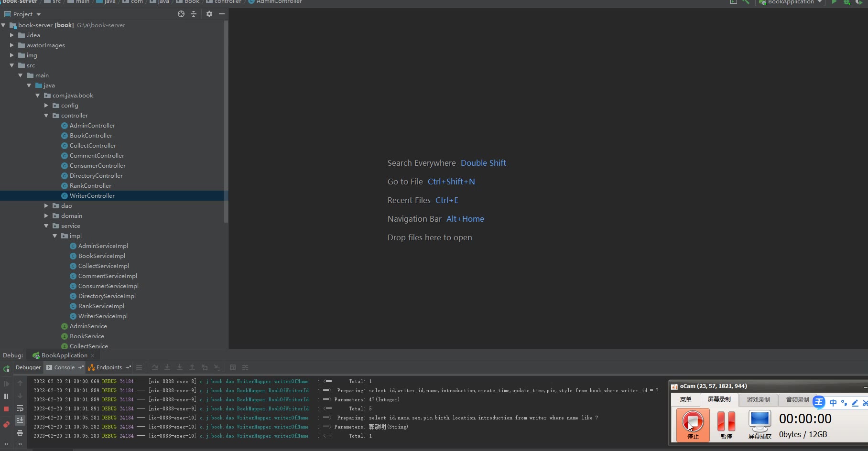868x451 pixels.
Task: Select BookController in the project tree
Action: (91, 136)
